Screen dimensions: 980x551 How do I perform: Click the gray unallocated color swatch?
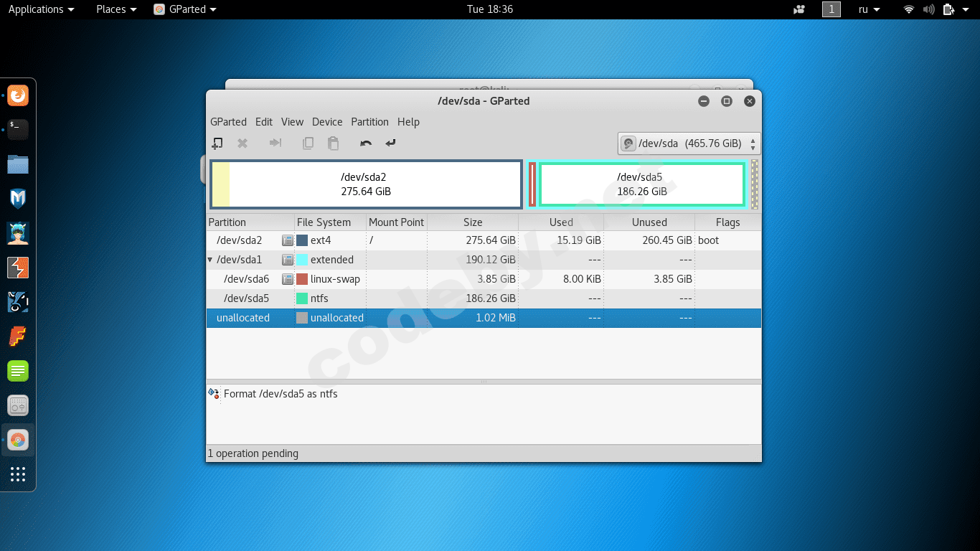pyautogui.click(x=302, y=318)
